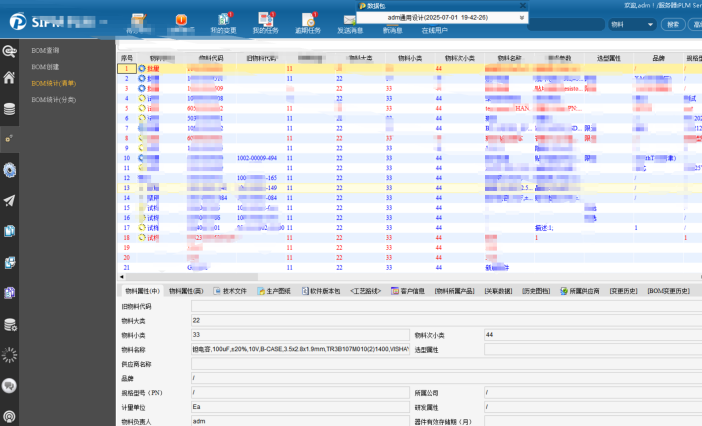Click the blue gear icon in left sidebar
Image resolution: width=702 pixels, height=426 pixels.
coord(10,170)
